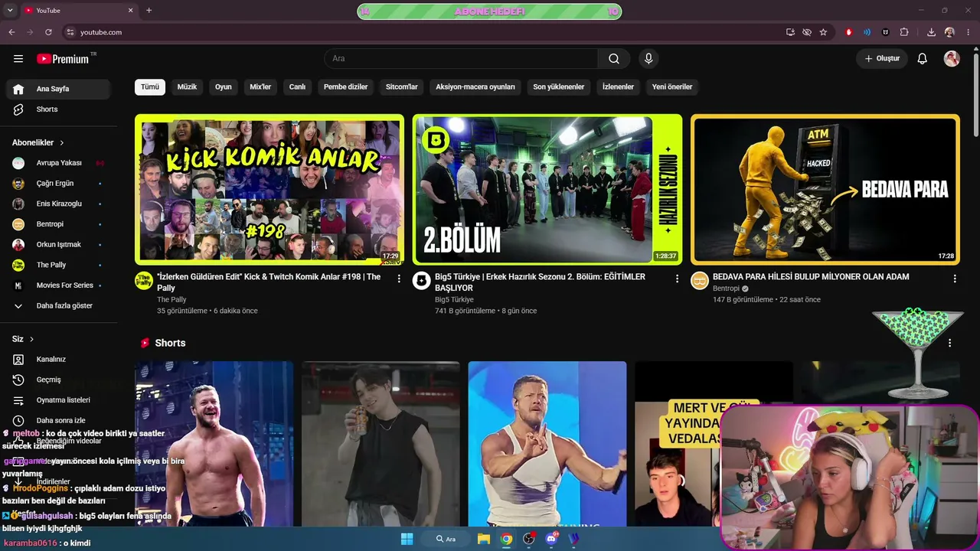Open the browser downloads icon
Image resolution: width=980 pixels, height=551 pixels.
click(x=931, y=32)
